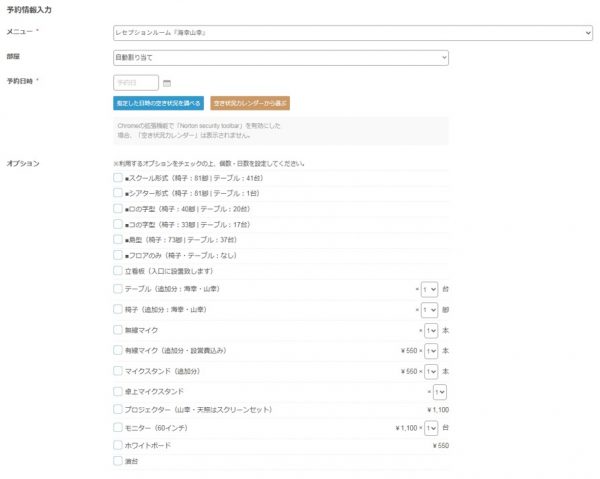Open the quantity dropdown for テーブル
600x479 pixels.
coord(430,290)
